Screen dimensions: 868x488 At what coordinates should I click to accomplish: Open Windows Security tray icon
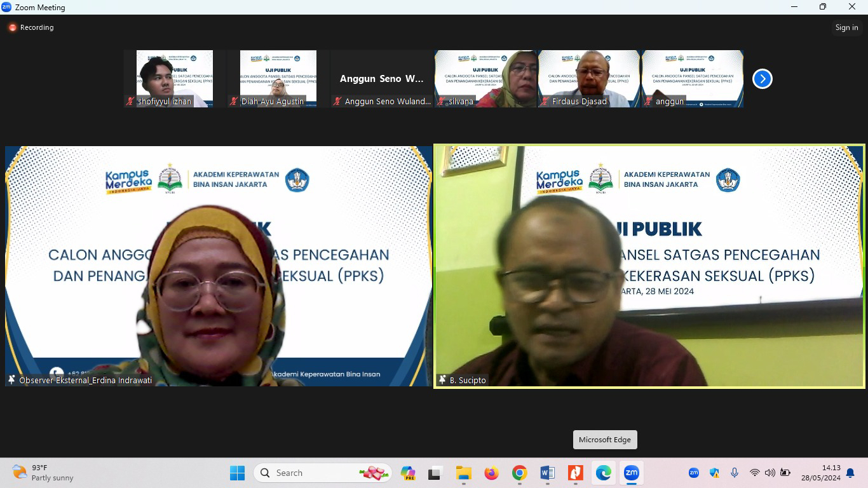pyautogui.click(x=714, y=473)
